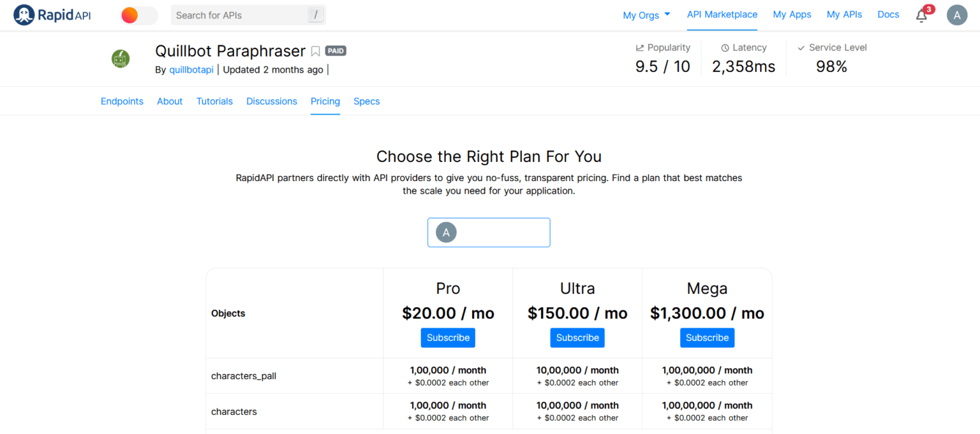
Task: Open the Discussions tab
Action: pos(272,101)
